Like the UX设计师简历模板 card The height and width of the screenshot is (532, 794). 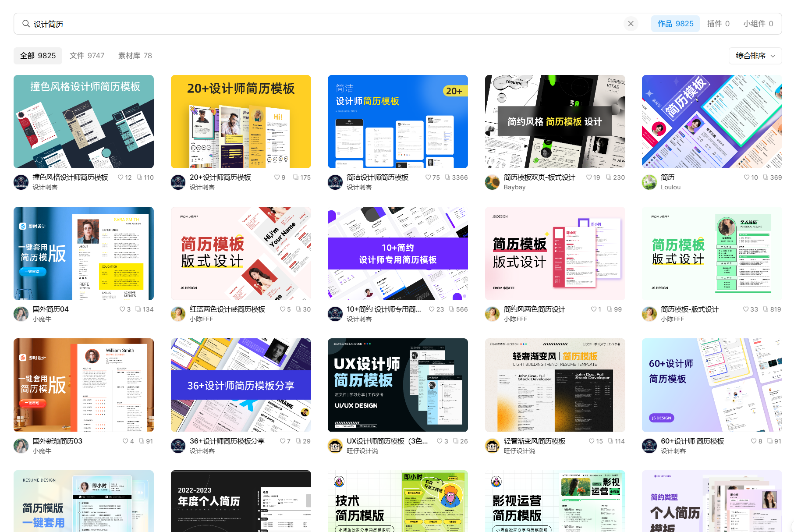(440, 441)
